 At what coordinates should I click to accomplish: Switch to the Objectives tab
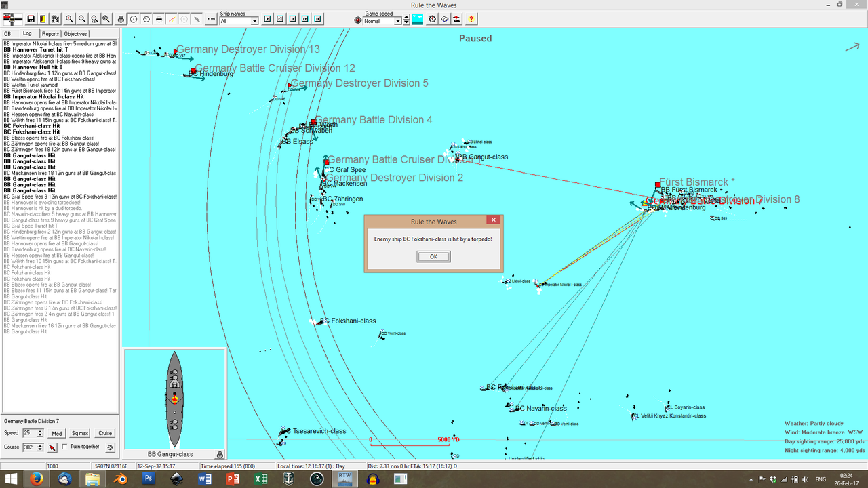(x=75, y=33)
